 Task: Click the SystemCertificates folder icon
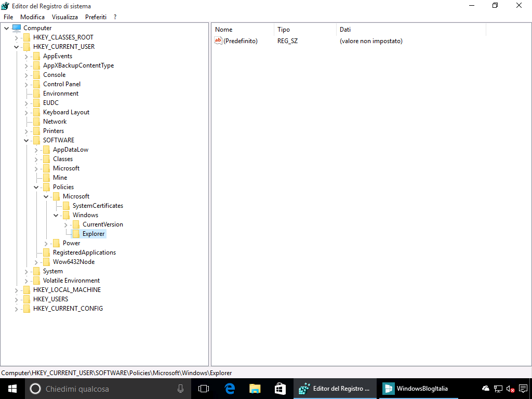[x=66, y=206]
